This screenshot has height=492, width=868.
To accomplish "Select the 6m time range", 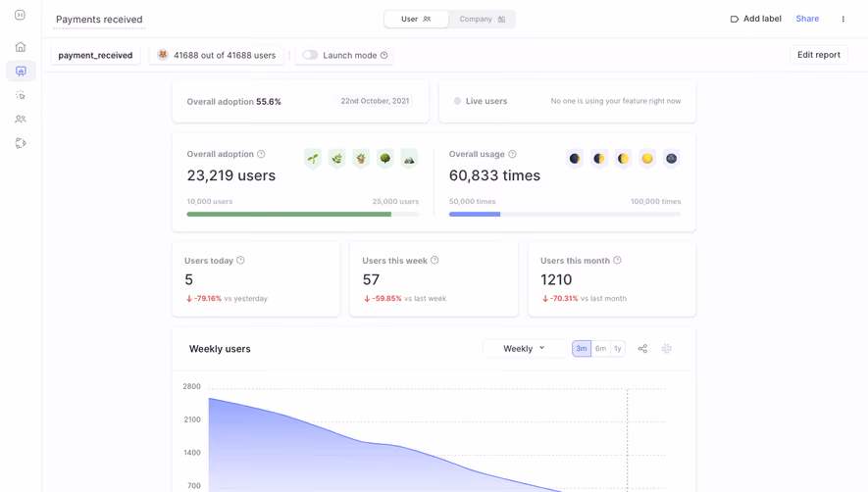I will coord(600,349).
